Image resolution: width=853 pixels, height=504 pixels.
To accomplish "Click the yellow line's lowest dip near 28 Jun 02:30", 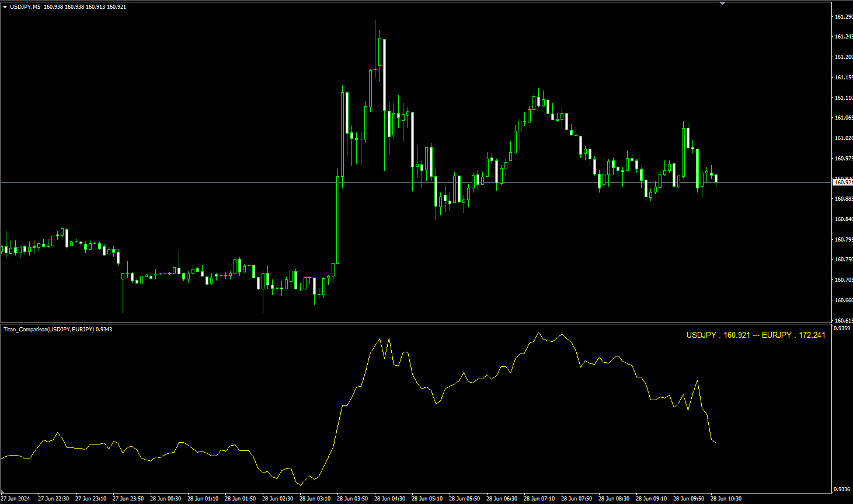I will [299, 484].
